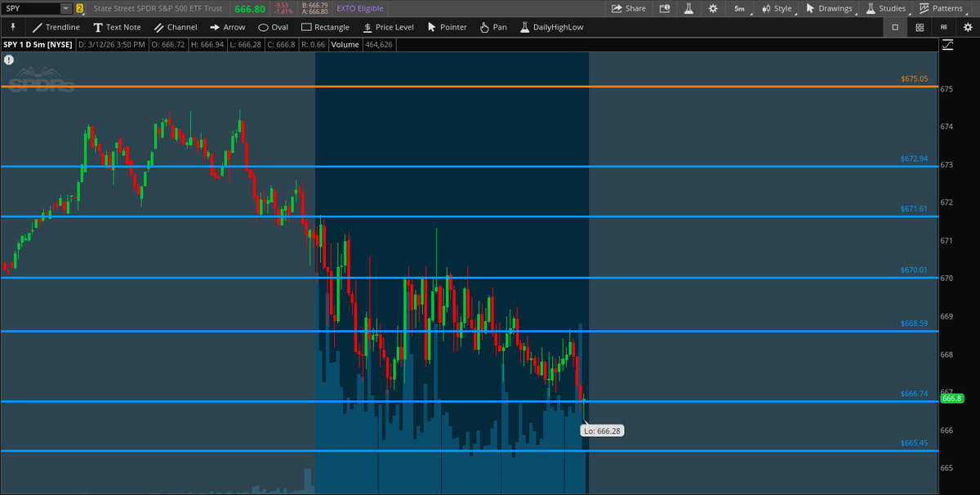The height and width of the screenshot is (495, 980).
Task: Select the $665.45 price level label
Action: 914,444
